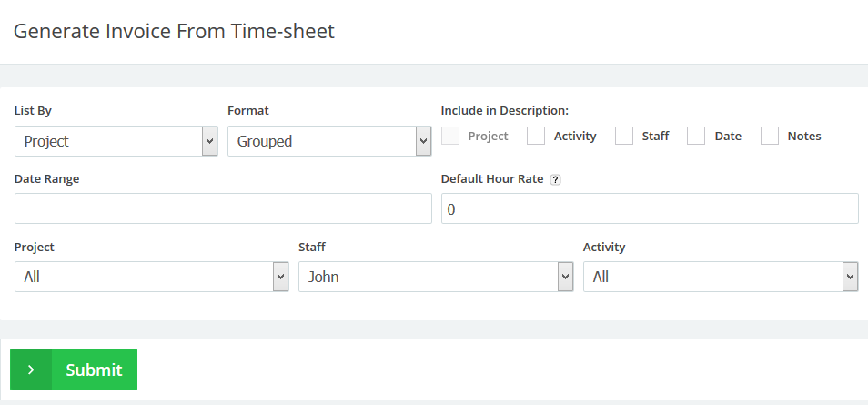868x405 pixels.
Task: Click the Default Hour Rate help icon
Action: click(x=556, y=179)
